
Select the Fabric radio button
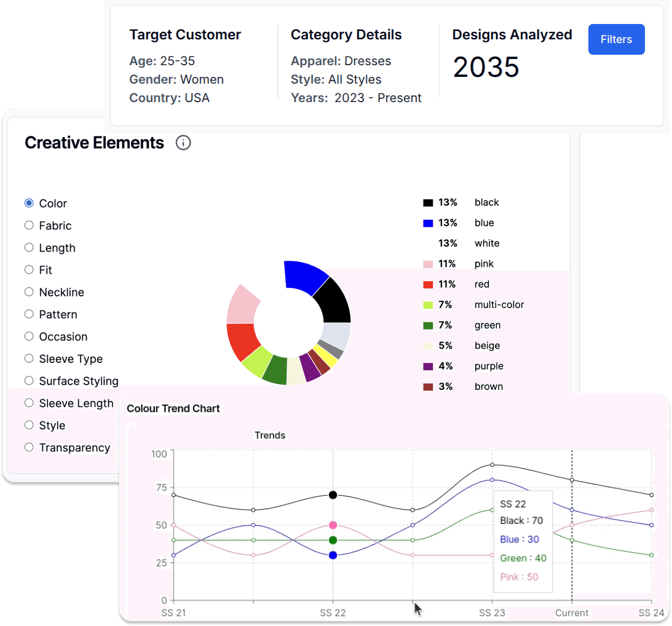coord(29,225)
